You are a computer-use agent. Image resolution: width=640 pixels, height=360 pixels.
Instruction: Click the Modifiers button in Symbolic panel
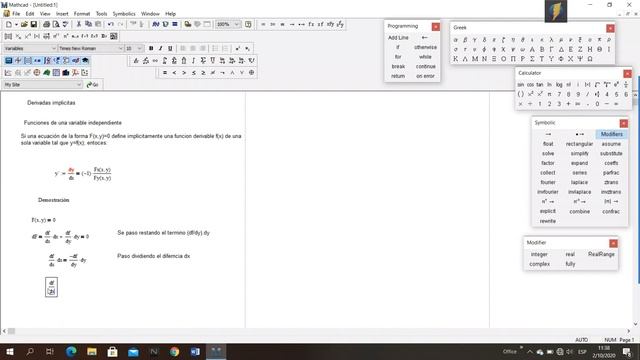[x=611, y=134]
